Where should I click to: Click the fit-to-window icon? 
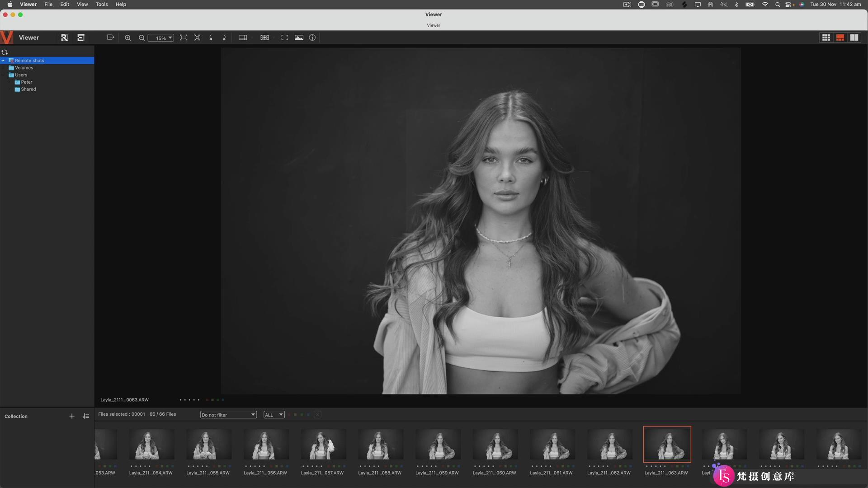tap(184, 38)
